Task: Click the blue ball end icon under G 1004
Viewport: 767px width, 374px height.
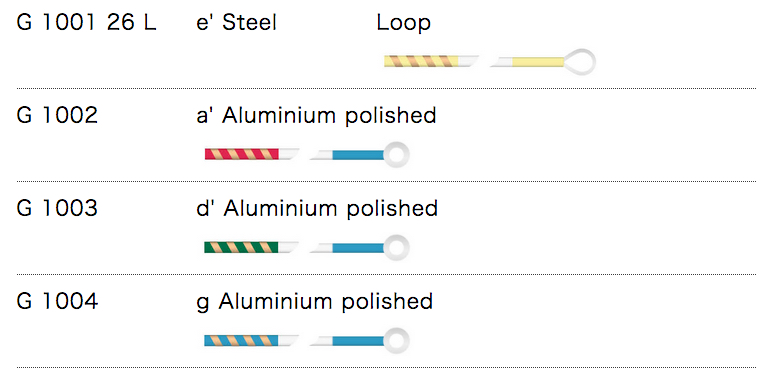Action: point(360,340)
